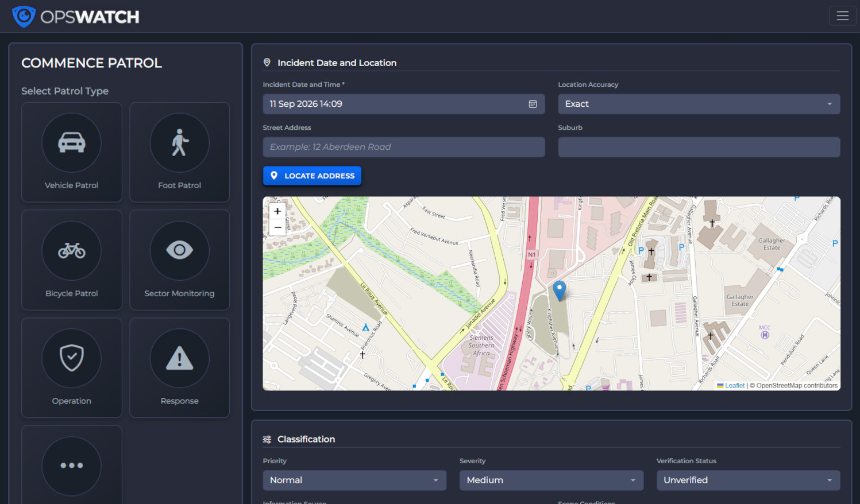
Task: Open the three-dots more patrol types icon
Action: [72, 466]
